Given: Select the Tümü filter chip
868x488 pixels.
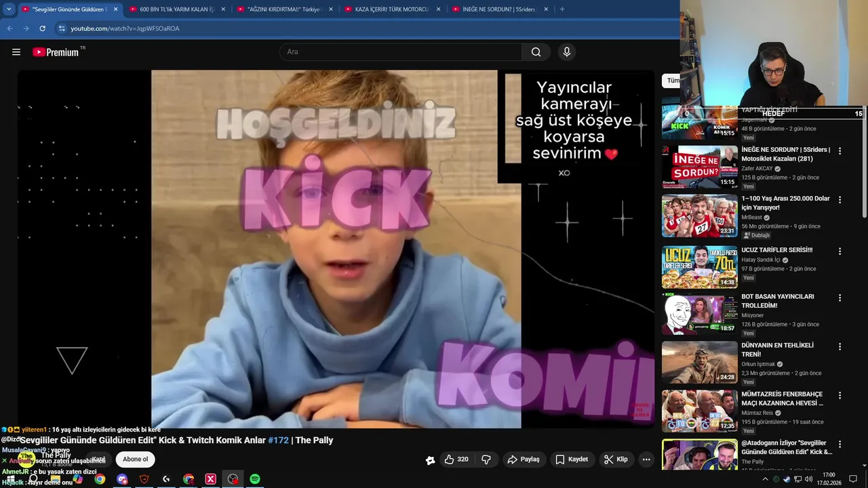Looking at the screenshot, I should [671, 81].
